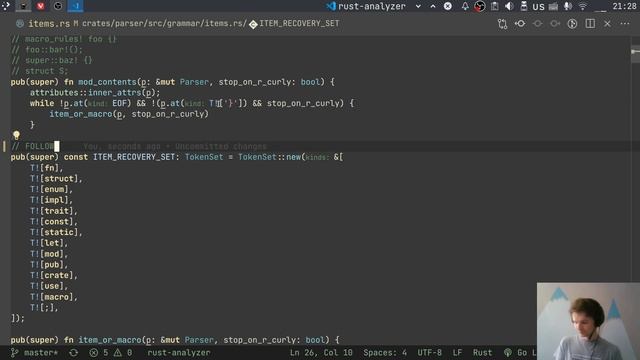Click the Go Live status bar item
Image resolution: width=640 pixels, height=360 pixels.
point(520,353)
